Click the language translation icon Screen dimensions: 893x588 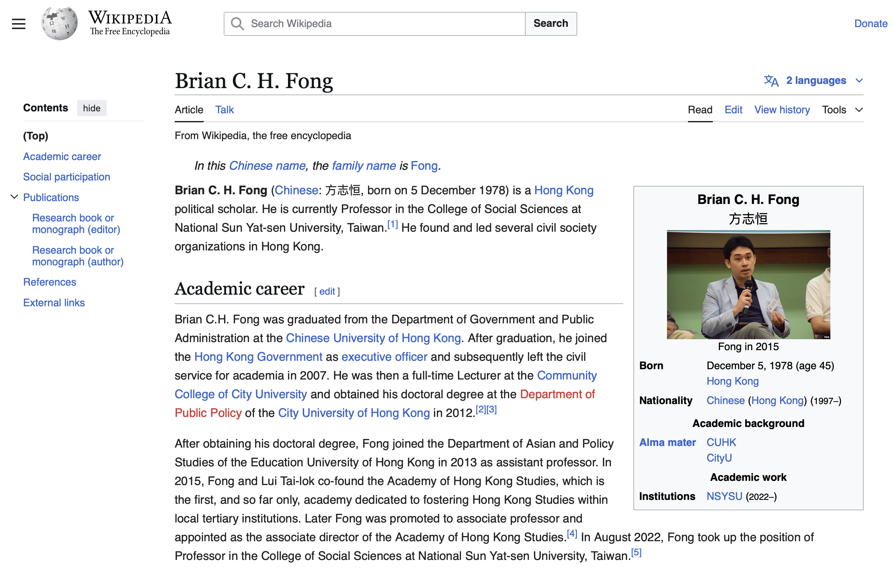pos(771,81)
